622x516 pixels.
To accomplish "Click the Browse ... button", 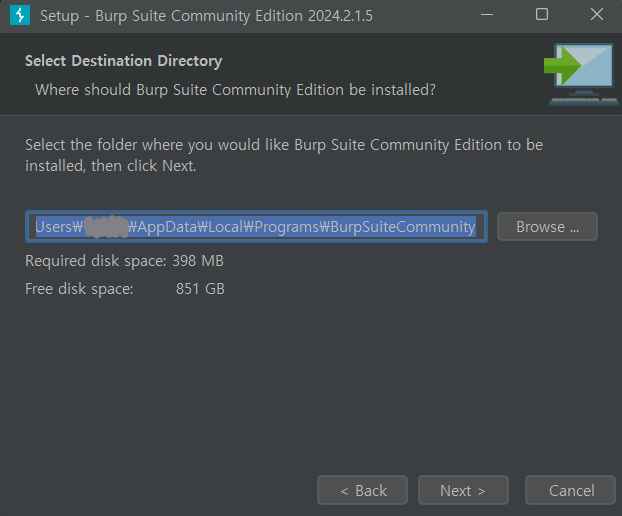I will point(547,226).
